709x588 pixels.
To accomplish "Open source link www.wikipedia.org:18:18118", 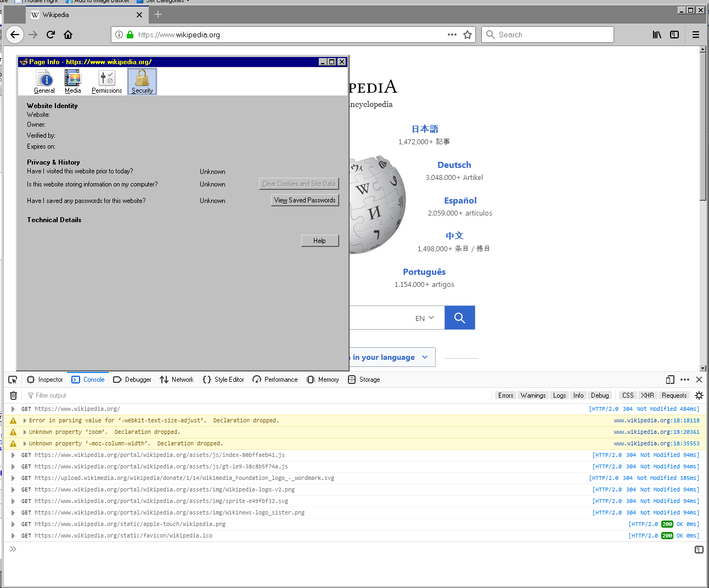I will (656, 421).
